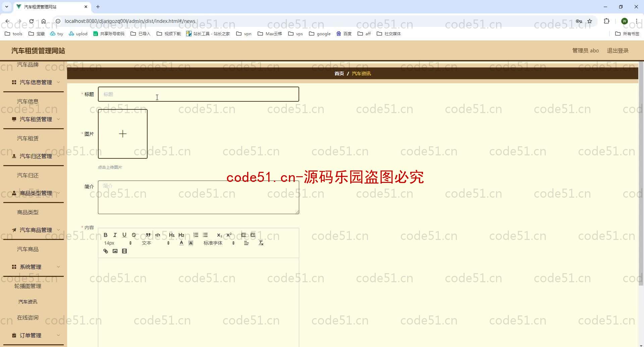Toggle underline formatting in editor
Viewport: 644px width, 347px height.
(124, 235)
